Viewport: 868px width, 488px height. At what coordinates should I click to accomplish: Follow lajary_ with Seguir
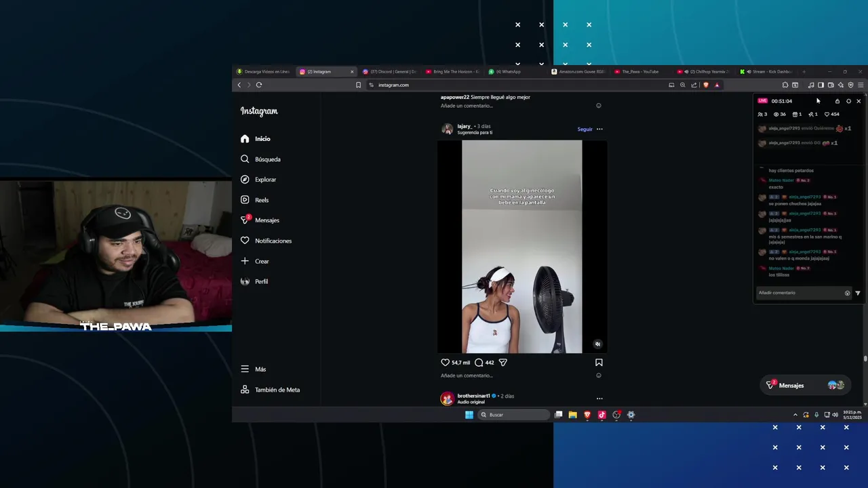585,129
